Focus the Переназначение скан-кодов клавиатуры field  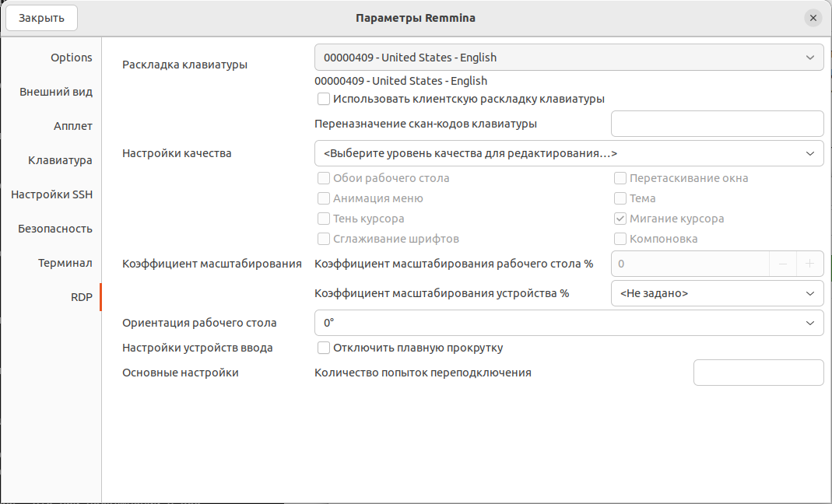[718, 124]
